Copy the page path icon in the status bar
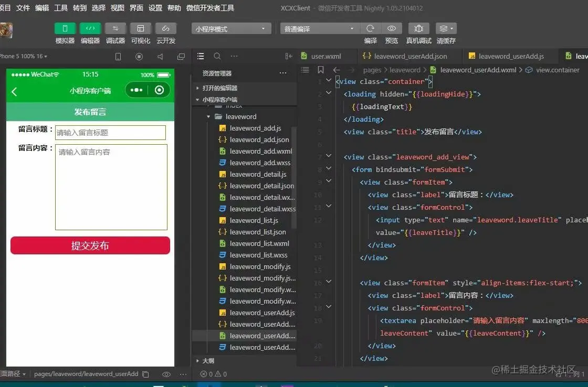Image resolution: width=588 pixels, height=387 pixels. click(146, 374)
